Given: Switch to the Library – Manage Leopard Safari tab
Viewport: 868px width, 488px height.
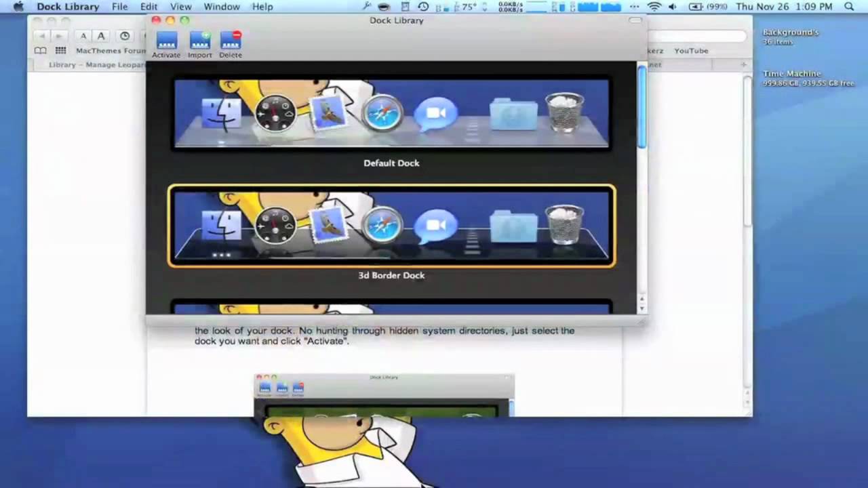Looking at the screenshot, I should pos(89,65).
